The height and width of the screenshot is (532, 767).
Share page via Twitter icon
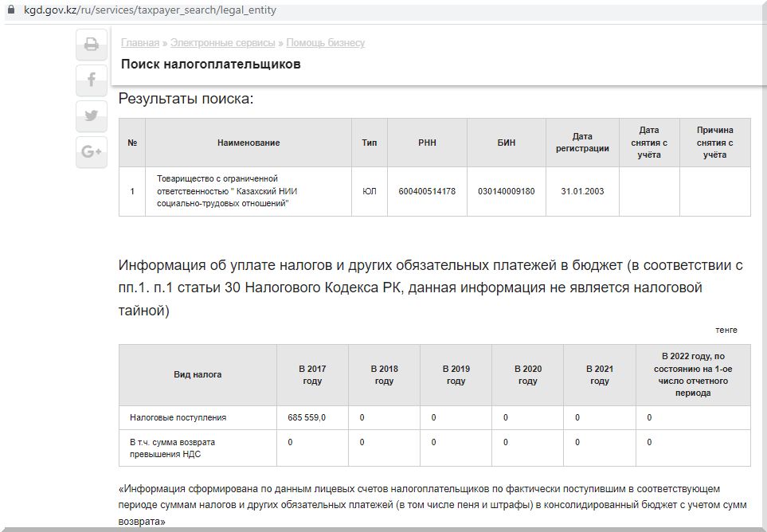click(x=92, y=116)
